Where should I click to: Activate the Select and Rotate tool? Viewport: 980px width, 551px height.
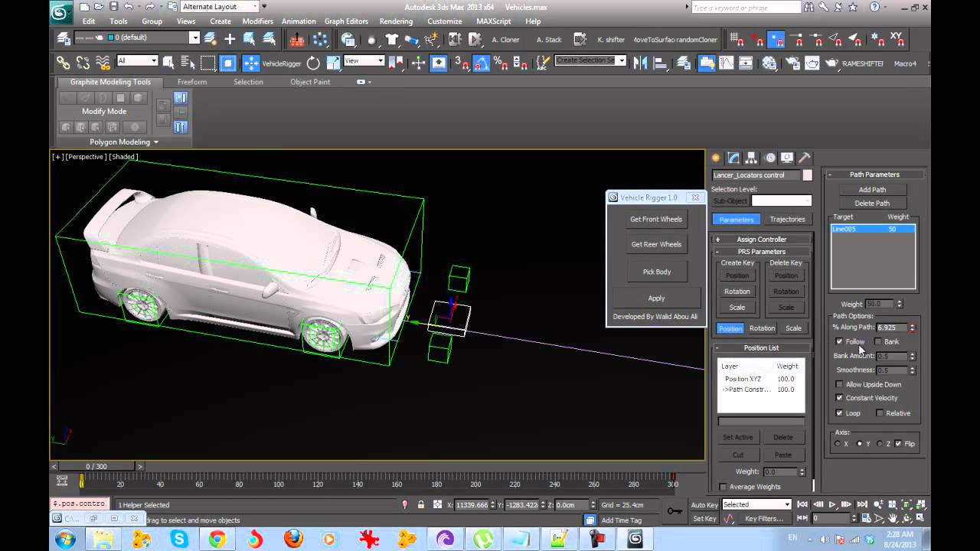tap(313, 63)
